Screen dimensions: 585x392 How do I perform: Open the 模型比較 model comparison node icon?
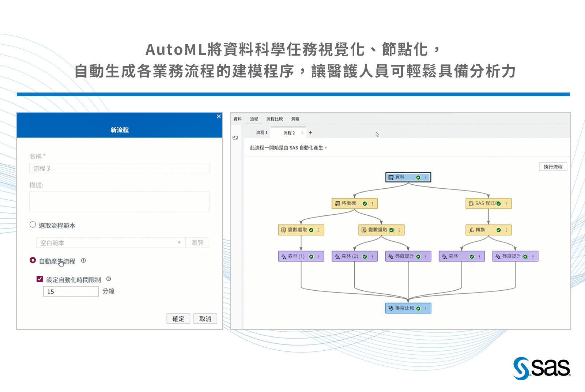tap(391, 308)
